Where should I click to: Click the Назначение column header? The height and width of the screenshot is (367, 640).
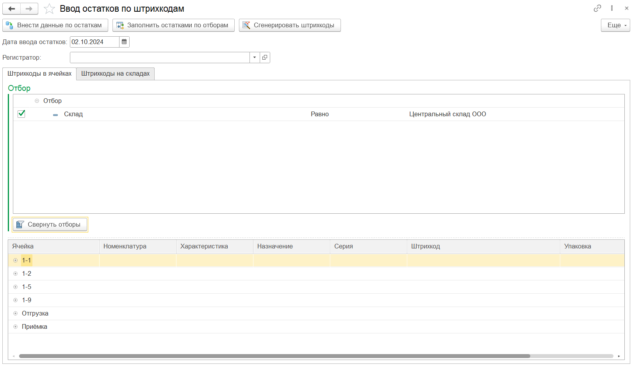[x=291, y=247]
